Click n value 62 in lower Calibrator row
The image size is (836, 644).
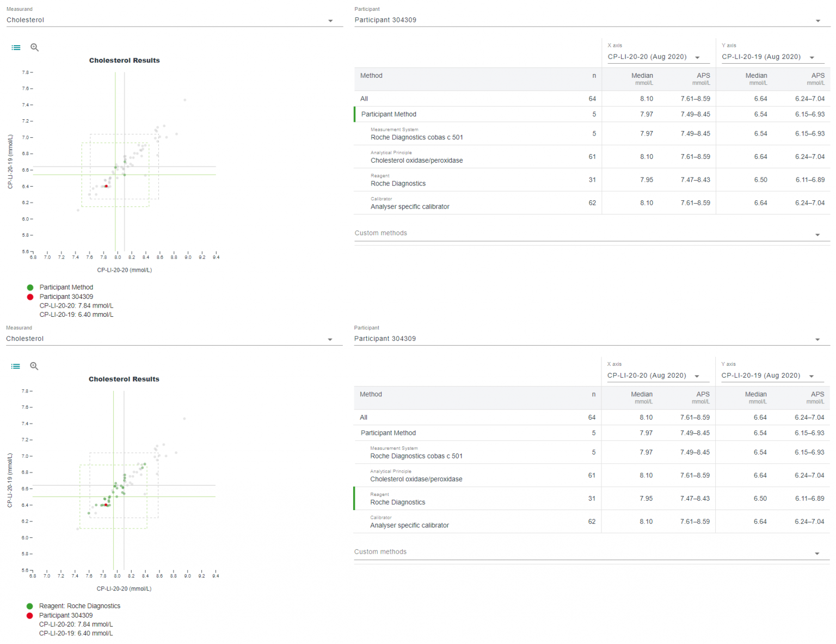coord(592,522)
